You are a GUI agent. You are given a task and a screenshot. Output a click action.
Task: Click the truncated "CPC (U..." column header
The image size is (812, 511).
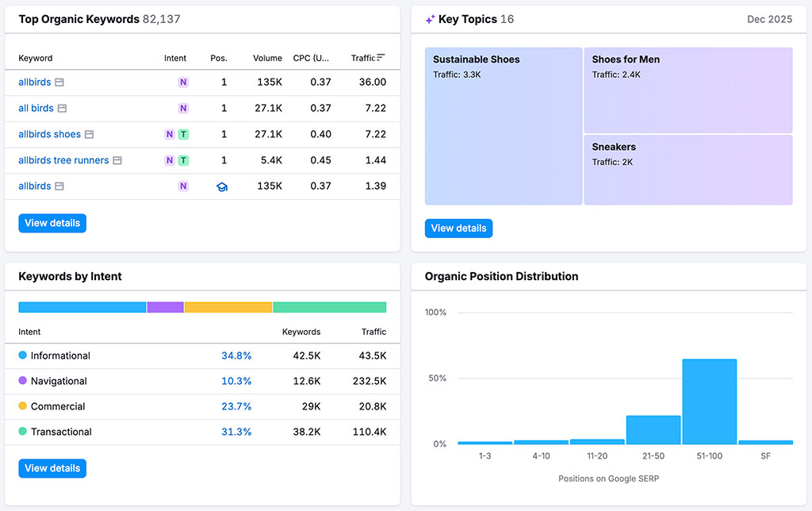[312, 58]
